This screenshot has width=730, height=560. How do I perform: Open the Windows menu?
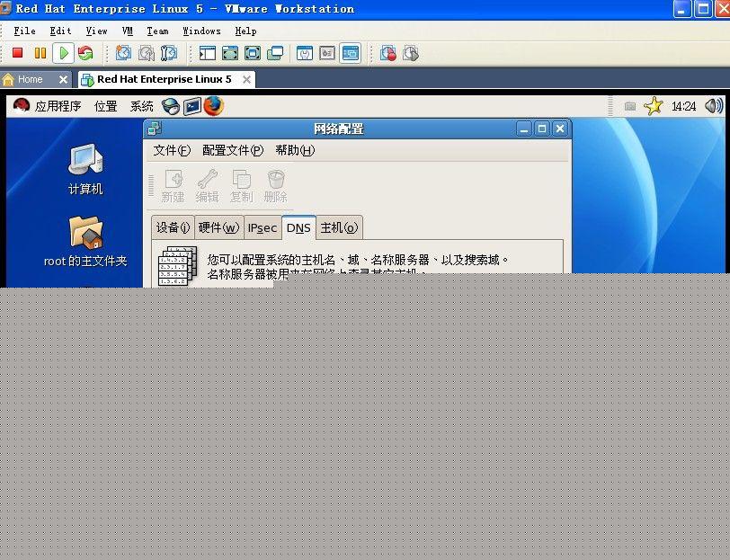(201, 31)
